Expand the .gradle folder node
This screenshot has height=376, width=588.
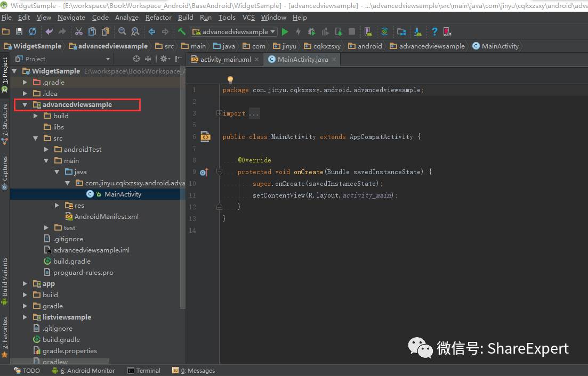pyautogui.click(x=25, y=83)
